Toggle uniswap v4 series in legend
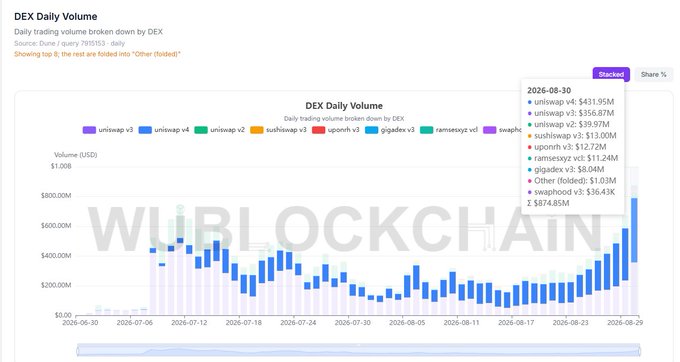Image resolution: width=680 pixels, height=362 pixels. 163,130
